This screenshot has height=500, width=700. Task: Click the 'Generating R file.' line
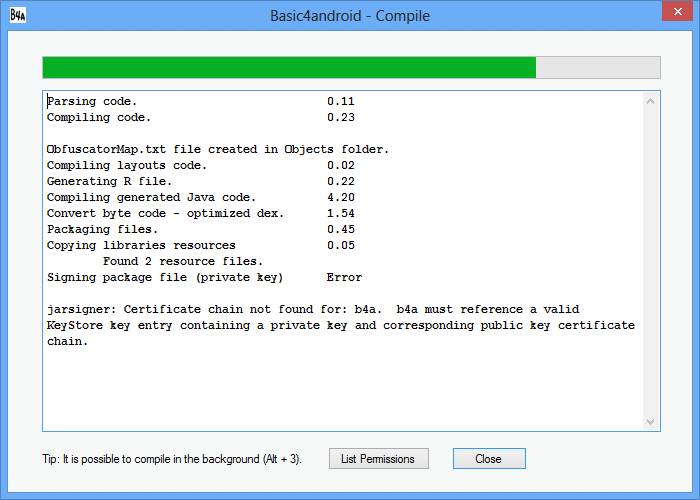[x=201, y=181]
